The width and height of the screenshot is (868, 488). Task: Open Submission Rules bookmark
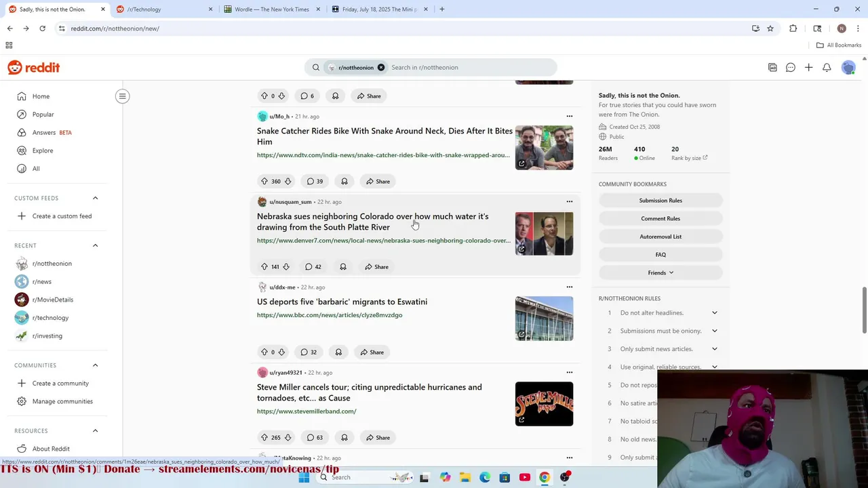tap(660, 201)
